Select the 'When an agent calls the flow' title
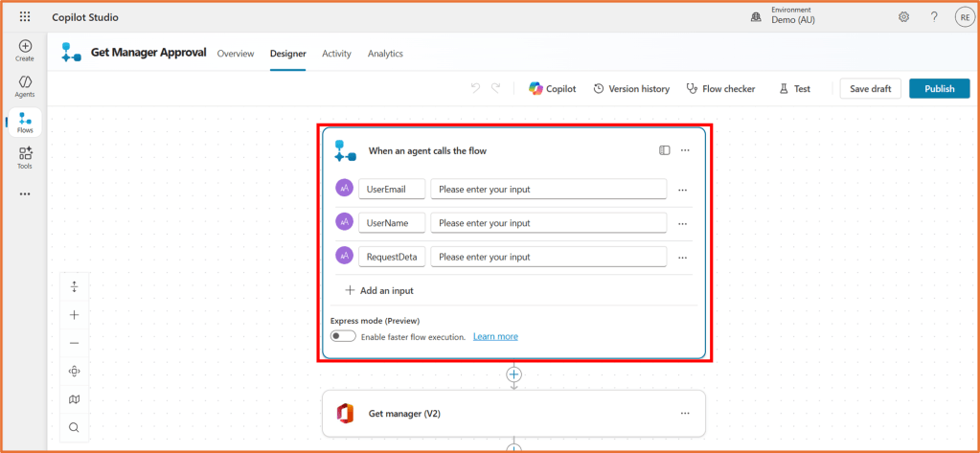 click(427, 150)
